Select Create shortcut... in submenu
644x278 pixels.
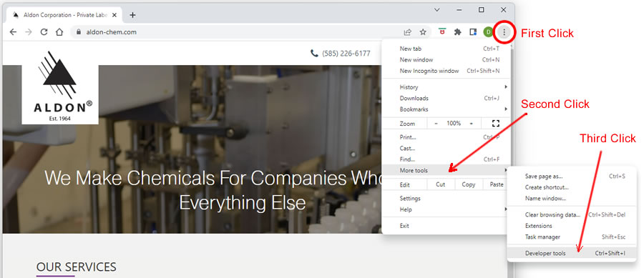point(572,187)
